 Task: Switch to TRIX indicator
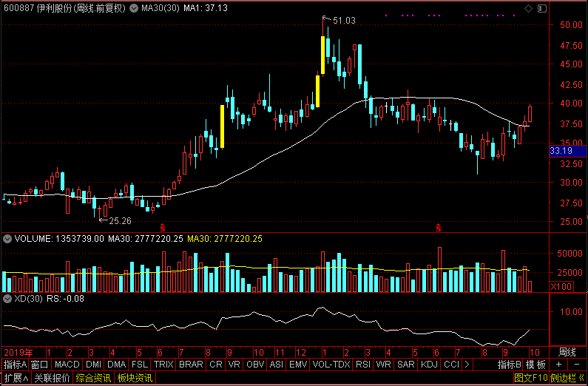click(163, 365)
